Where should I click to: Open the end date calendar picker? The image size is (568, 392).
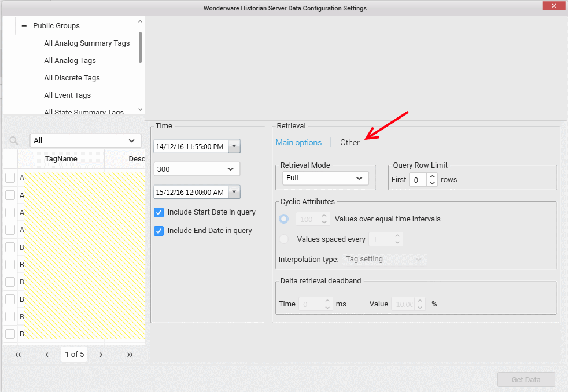coord(234,192)
